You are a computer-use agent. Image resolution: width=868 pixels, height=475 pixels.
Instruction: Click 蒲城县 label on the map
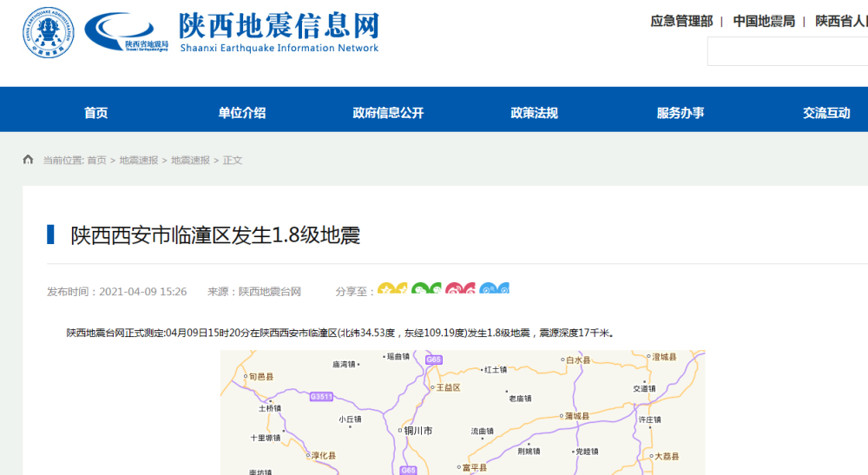577,416
